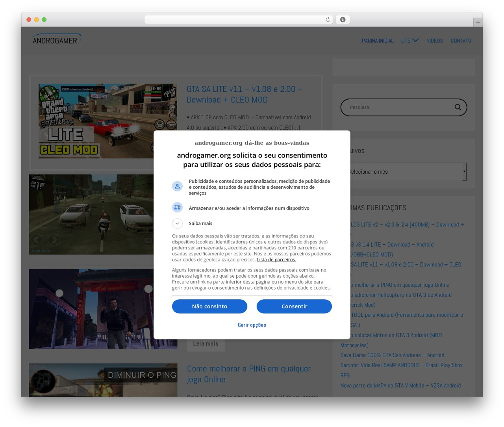Open the VIDEOS menu item
The width and height of the screenshot is (504, 427).
point(435,41)
